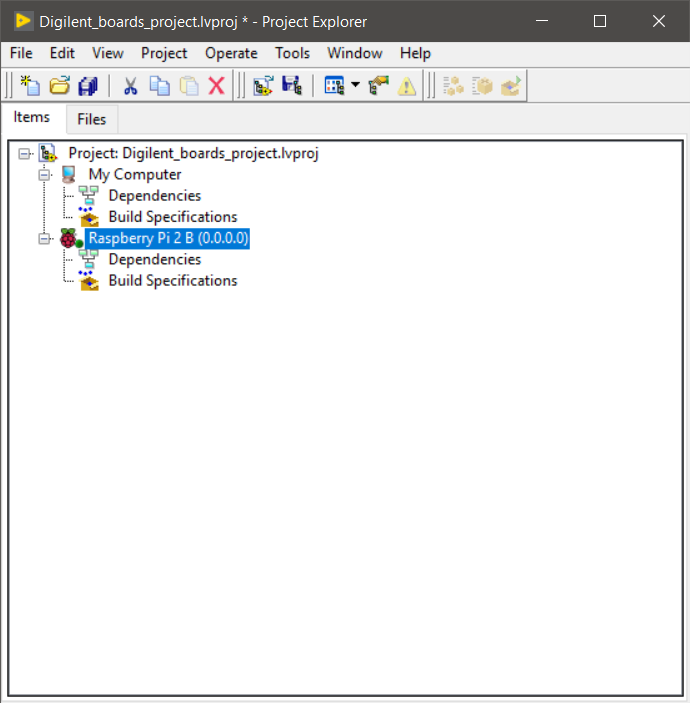Image resolution: width=690 pixels, height=703 pixels.
Task: Click the grayed Build All toolbar icon
Action: coord(453,85)
